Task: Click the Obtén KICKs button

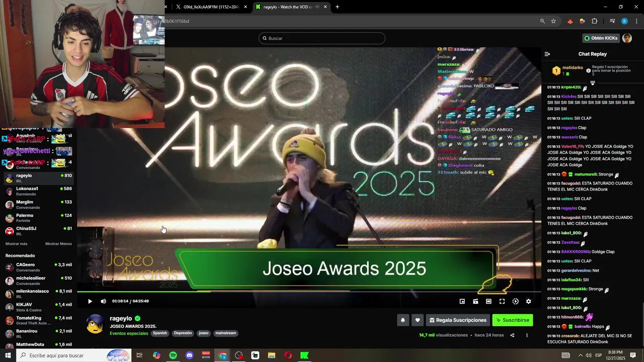Action: 600,38
